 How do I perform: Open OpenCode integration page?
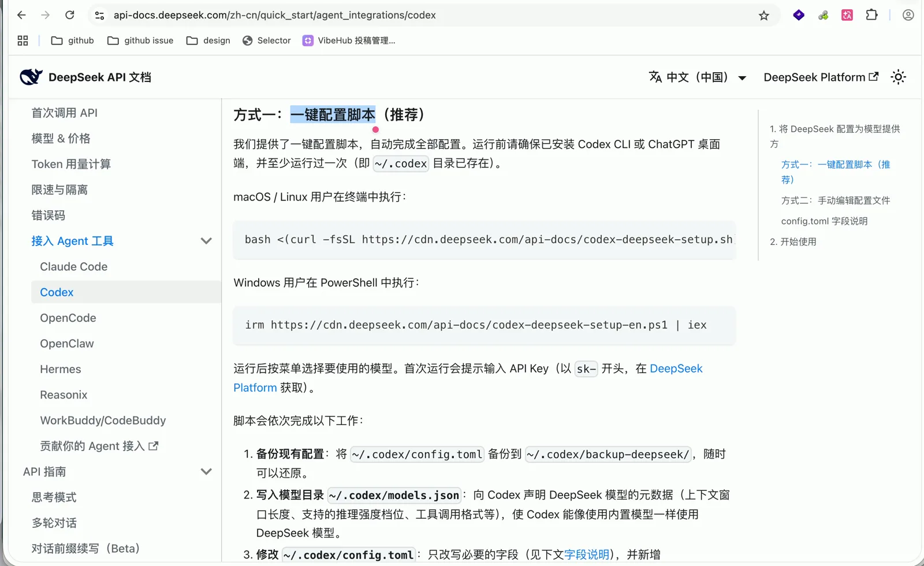(x=68, y=318)
